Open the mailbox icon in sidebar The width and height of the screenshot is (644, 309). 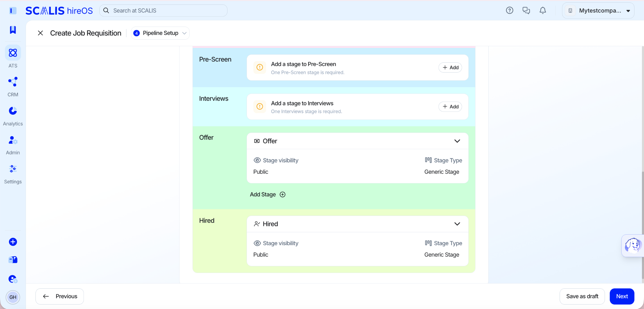coord(13,260)
